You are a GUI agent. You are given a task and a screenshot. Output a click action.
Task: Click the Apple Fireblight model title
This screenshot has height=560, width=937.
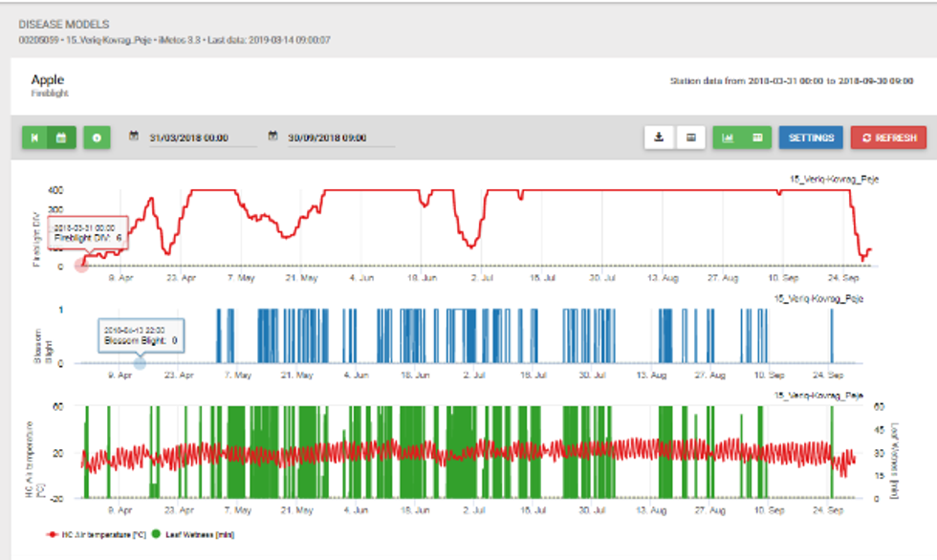48,80
